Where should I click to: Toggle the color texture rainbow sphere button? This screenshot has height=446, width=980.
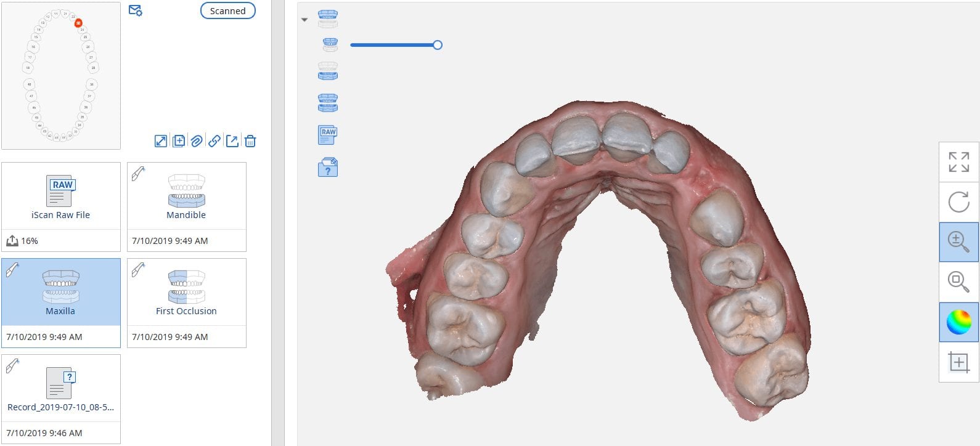coord(958,322)
